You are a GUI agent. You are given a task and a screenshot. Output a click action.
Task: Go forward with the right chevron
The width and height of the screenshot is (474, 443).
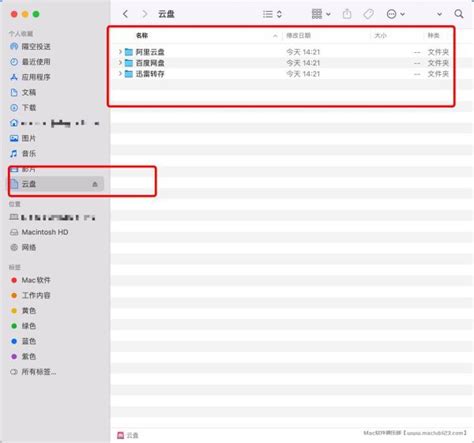[x=145, y=14]
